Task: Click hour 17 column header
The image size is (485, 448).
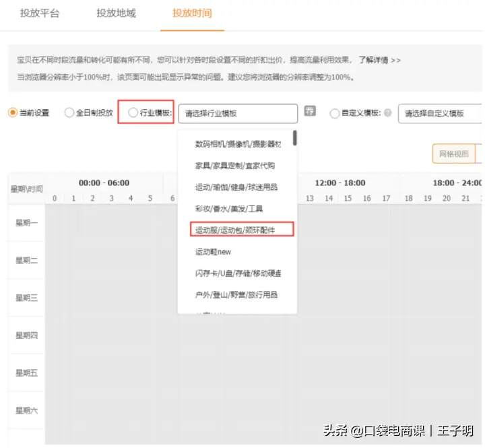Action: pyautogui.click(x=386, y=198)
